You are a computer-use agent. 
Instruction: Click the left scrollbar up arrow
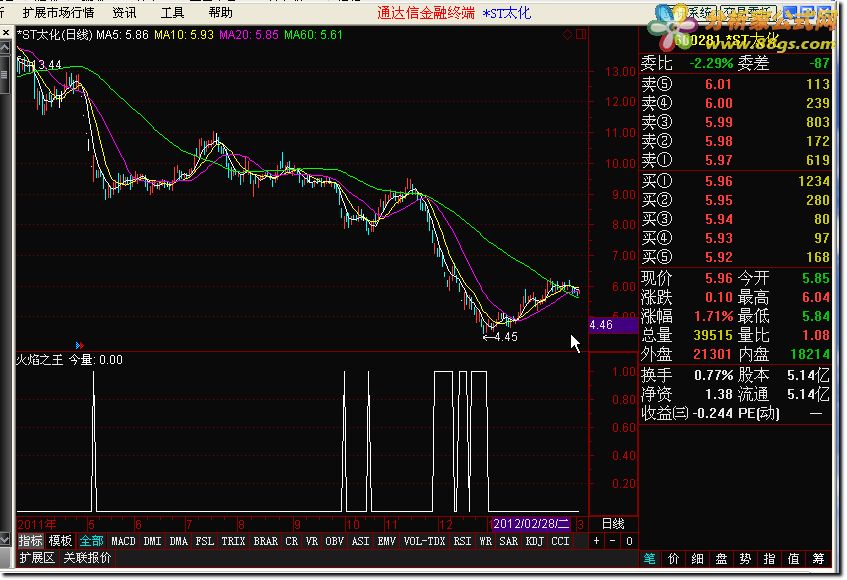(x=5, y=49)
